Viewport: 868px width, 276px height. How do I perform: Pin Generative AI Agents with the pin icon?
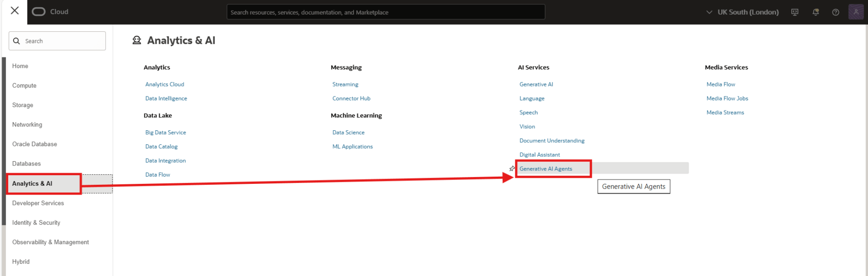click(512, 169)
